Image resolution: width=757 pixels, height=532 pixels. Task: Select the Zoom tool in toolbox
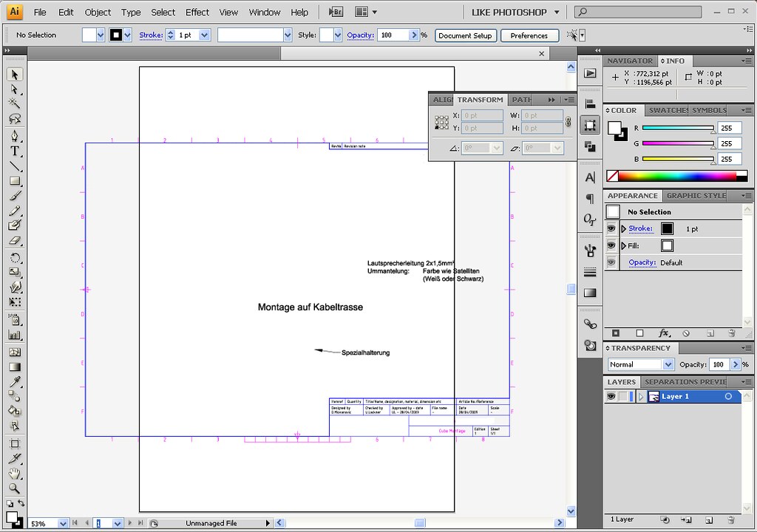click(x=14, y=488)
